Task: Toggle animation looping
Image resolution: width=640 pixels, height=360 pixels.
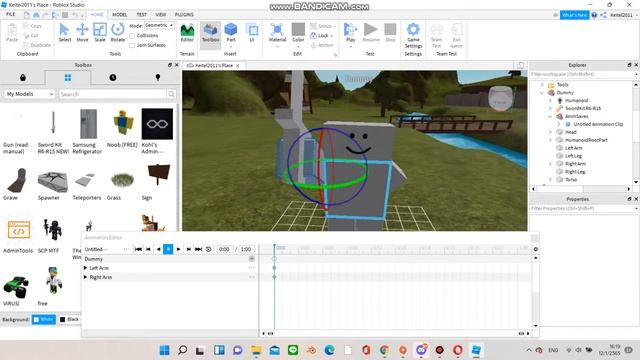Action: (209, 249)
